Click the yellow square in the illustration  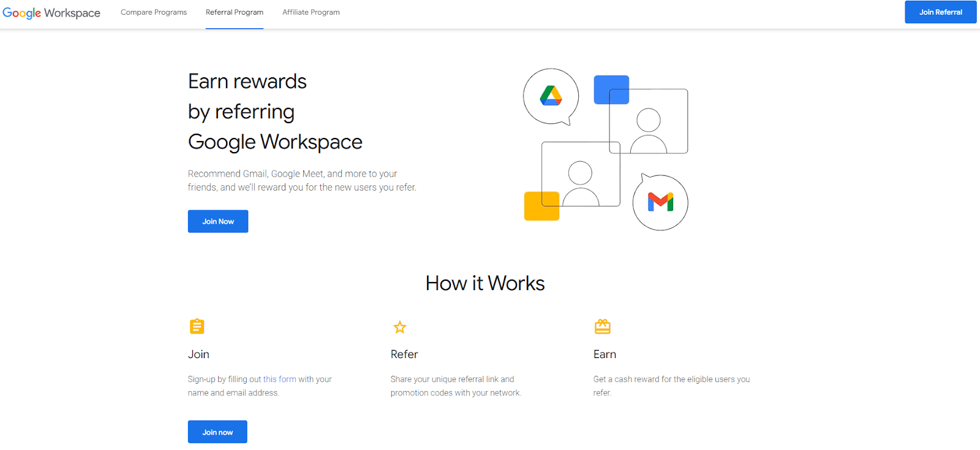tap(541, 206)
